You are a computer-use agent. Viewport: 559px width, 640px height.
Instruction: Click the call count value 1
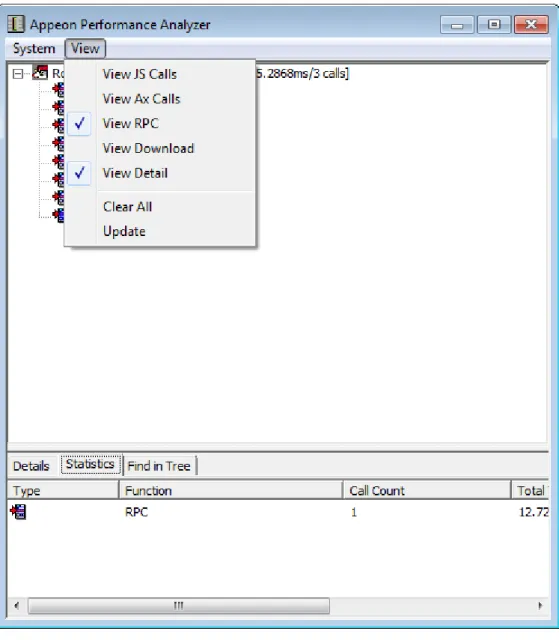(x=354, y=512)
